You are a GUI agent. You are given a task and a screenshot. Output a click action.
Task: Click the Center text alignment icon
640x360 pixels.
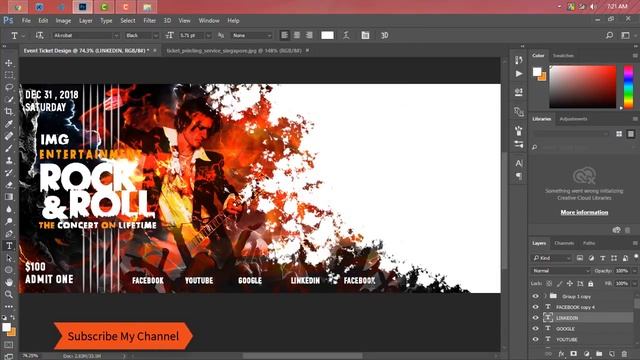click(x=297, y=36)
